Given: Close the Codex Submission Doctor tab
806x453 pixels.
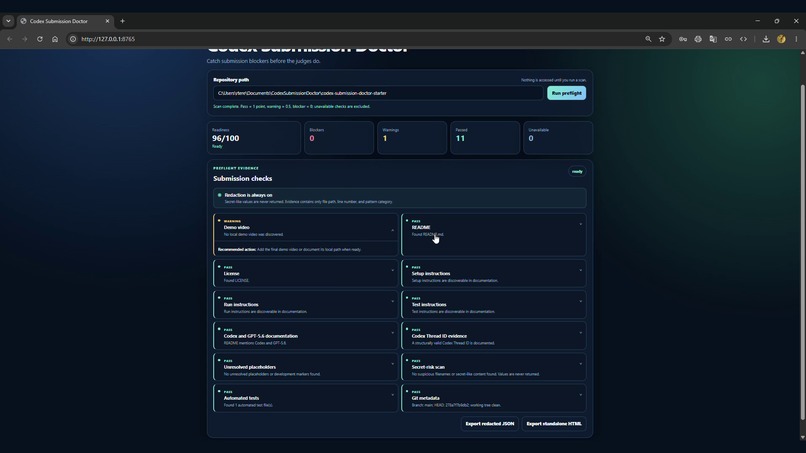Looking at the screenshot, I should (107, 21).
